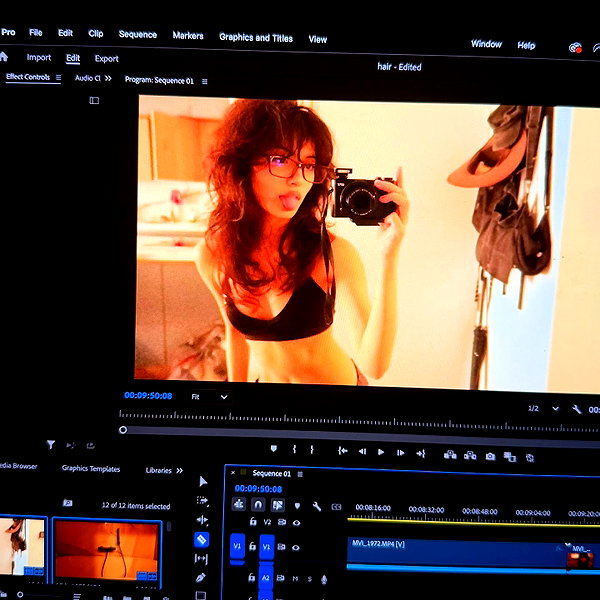Toggle V1 track output eye
This screenshot has height=600, width=600.
coord(296,548)
